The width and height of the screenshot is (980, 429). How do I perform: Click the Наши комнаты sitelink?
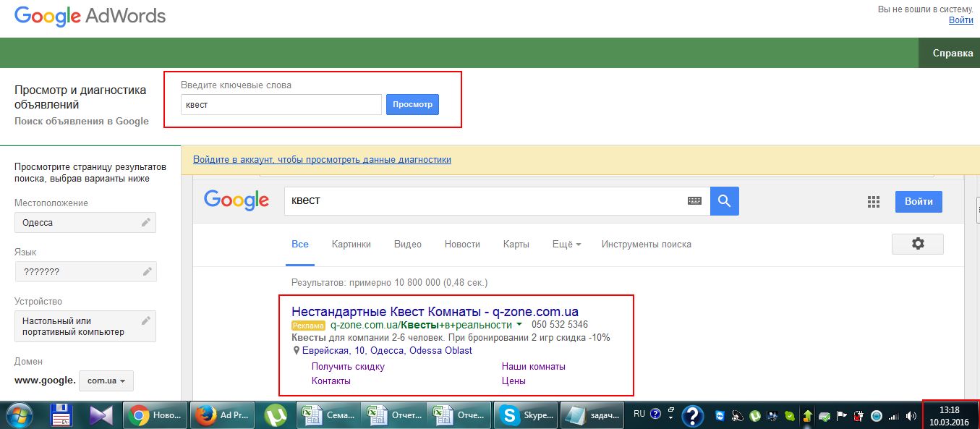click(534, 366)
